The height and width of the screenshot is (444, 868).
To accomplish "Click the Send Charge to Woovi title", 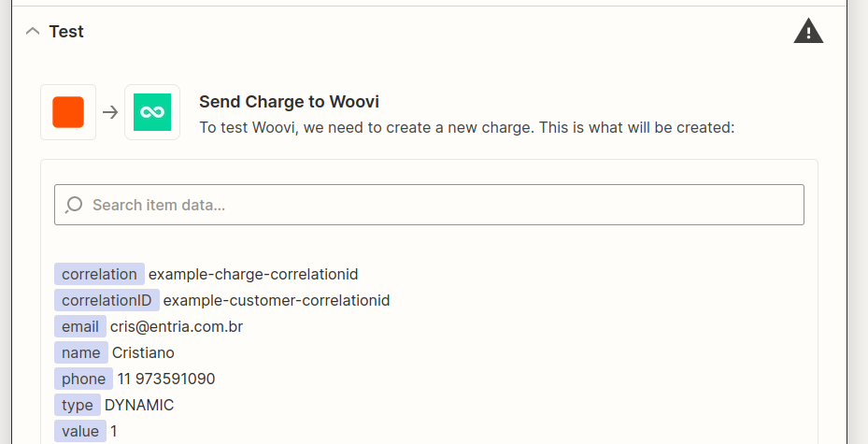I will click(x=289, y=102).
